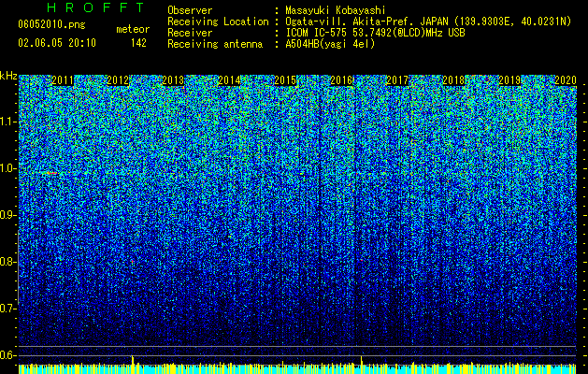This screenshot has height=374, width=588.
Task: Click the meteor count 142
Action: tap(138, 43)
